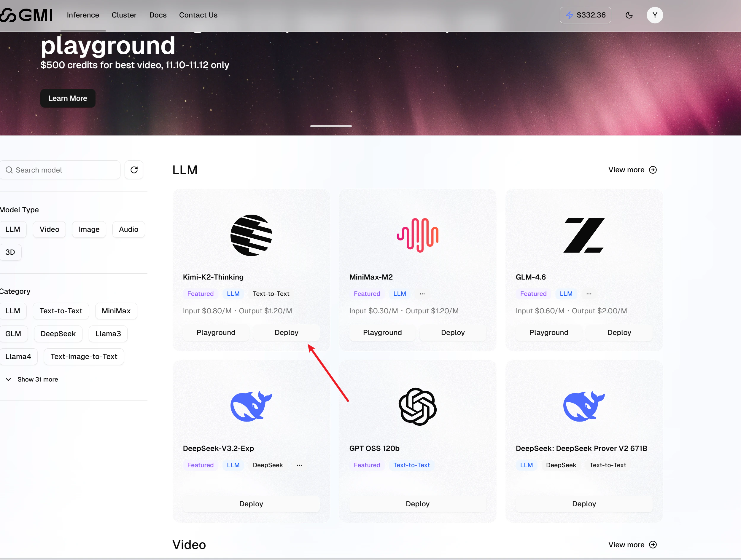Image resolution: width=741 pixels, height=560 pixels.
Task: Click the GLM-4.6 model title
Action: tap(531, 277)
